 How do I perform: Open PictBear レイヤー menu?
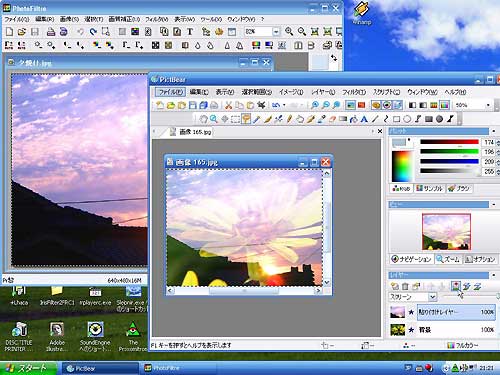(x=323, y=92)
